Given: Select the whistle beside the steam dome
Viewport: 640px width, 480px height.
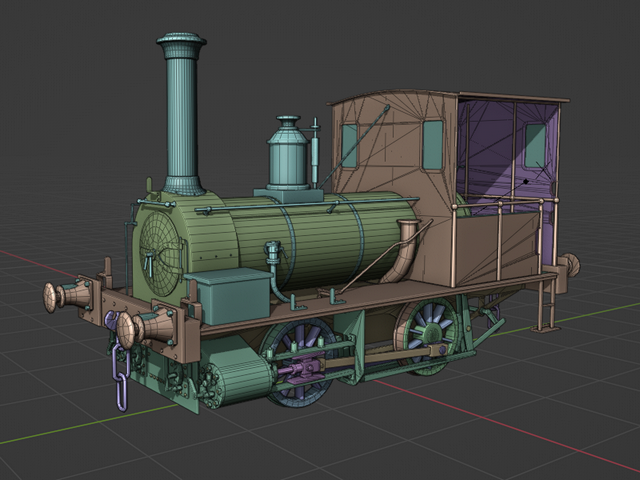Looking at the screenshot, I should (315, 152).
